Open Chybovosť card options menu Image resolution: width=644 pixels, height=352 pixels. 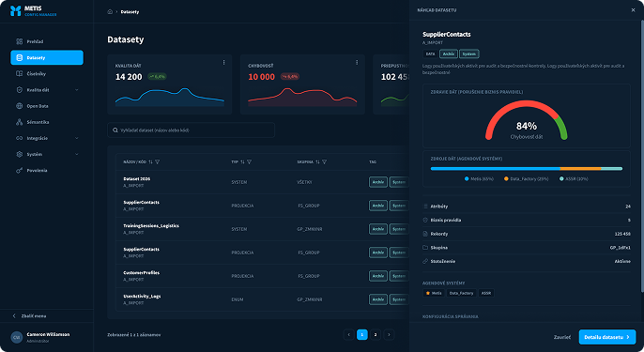click(x=357, y=63)
